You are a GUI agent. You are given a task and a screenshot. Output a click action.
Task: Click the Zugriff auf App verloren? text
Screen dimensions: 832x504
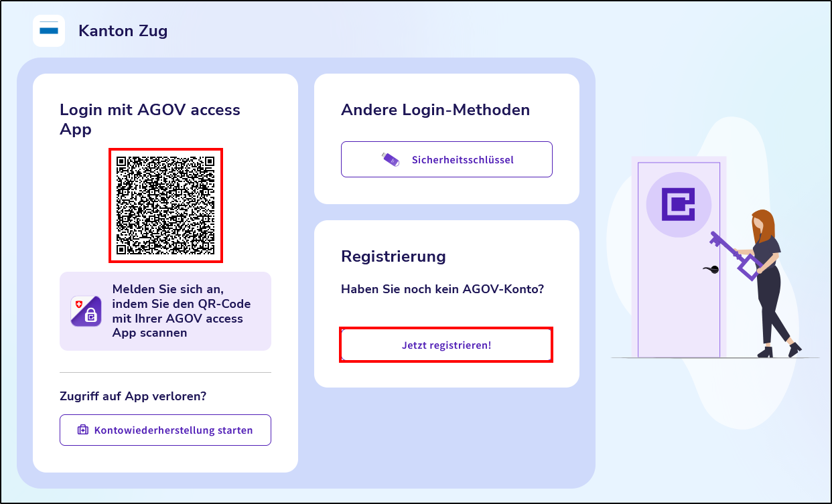pyautogui.click(x=133, y=396)
